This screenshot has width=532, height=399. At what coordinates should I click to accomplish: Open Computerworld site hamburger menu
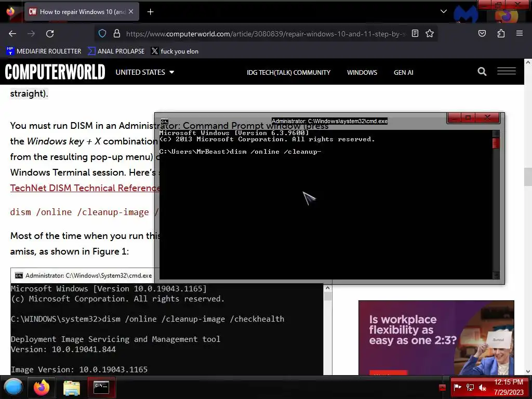point(507,71)
